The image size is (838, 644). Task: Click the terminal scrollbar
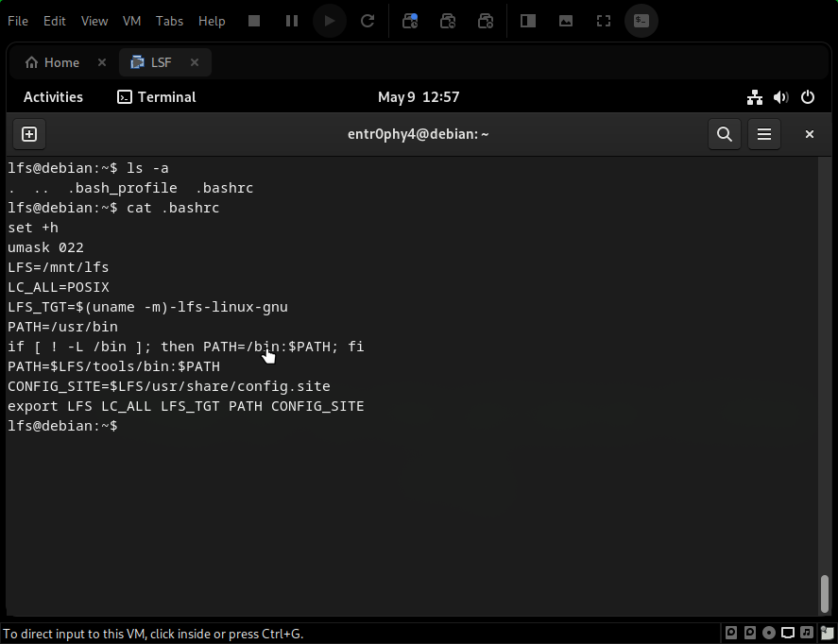point(823,595)
